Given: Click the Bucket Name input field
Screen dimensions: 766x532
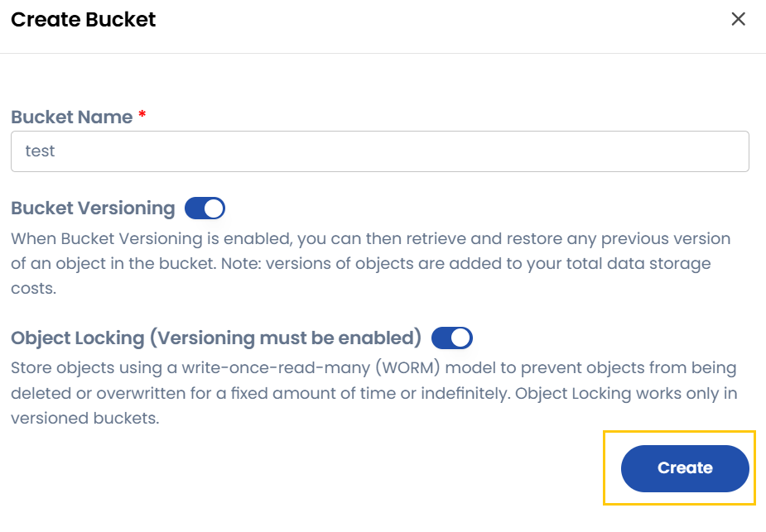Looking at the screenshot, I should point(379,151).
